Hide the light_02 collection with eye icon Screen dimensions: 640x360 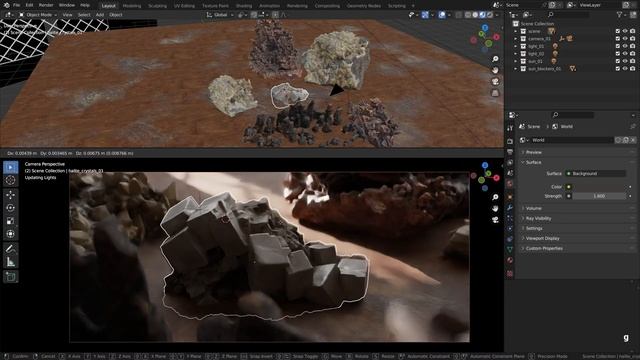coord(625,53)
